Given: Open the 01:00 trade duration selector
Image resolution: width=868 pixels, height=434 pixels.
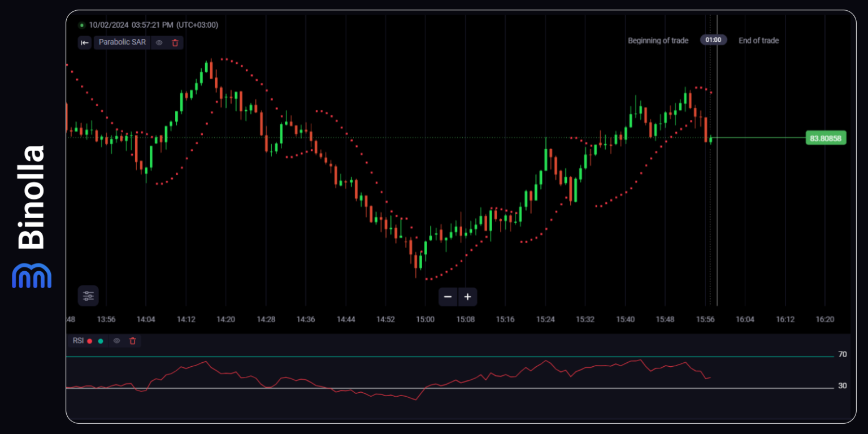Looking at the screenshot, I should pyautogui.click(x=713, y=40).
